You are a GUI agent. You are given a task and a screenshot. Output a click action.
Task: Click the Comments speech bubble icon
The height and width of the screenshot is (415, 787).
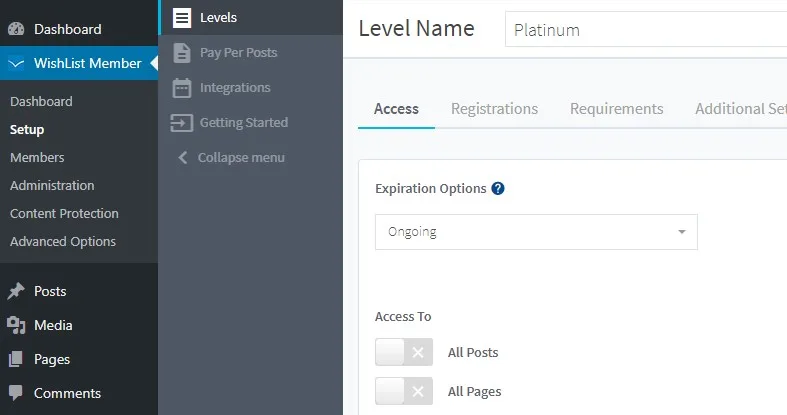point(16,393)
